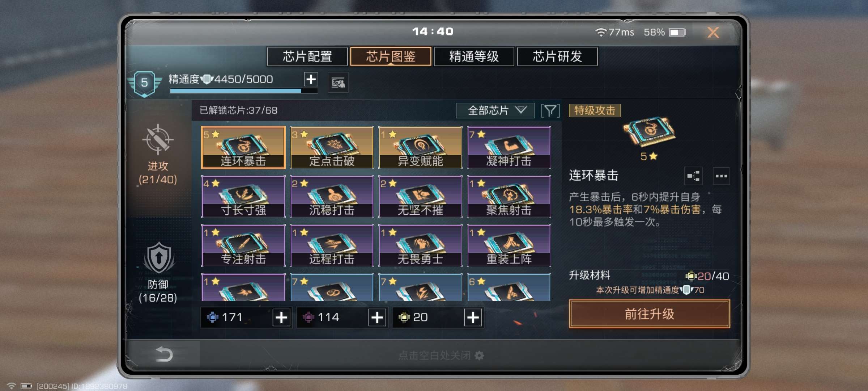The height and width of the screenshot is (391, 868).
Task: Click the mastery info card icon
Action: (338, 83)
